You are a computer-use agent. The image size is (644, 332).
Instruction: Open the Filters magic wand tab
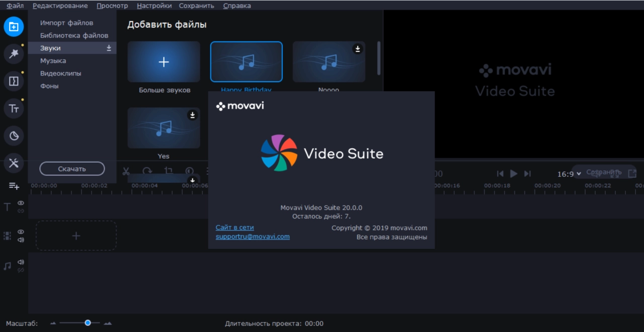click(14, 54)
